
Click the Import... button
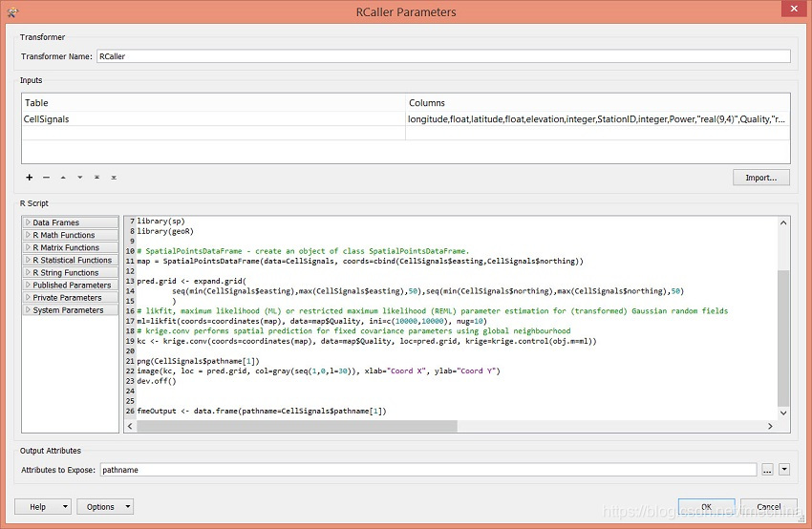761,178
